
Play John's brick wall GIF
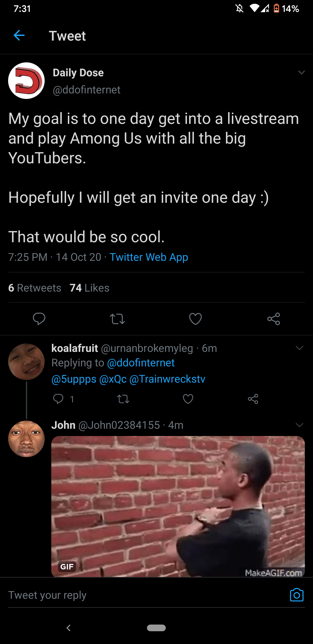pyautogui.click(x=178, y=506)
